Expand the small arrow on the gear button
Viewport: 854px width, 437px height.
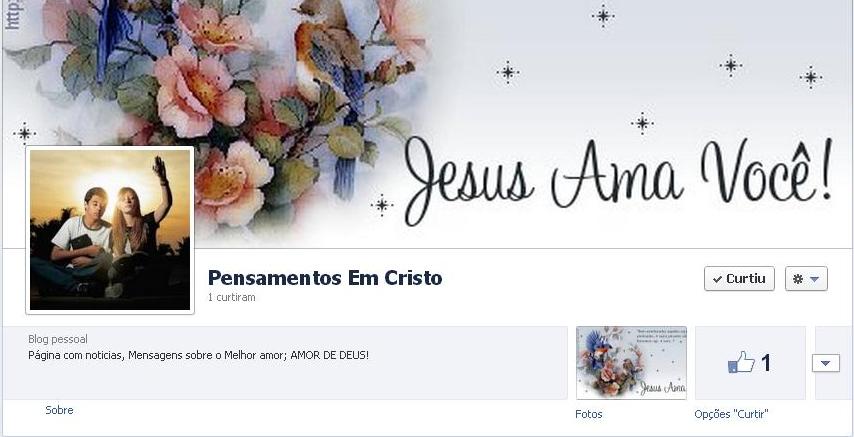tap(814, 279)
